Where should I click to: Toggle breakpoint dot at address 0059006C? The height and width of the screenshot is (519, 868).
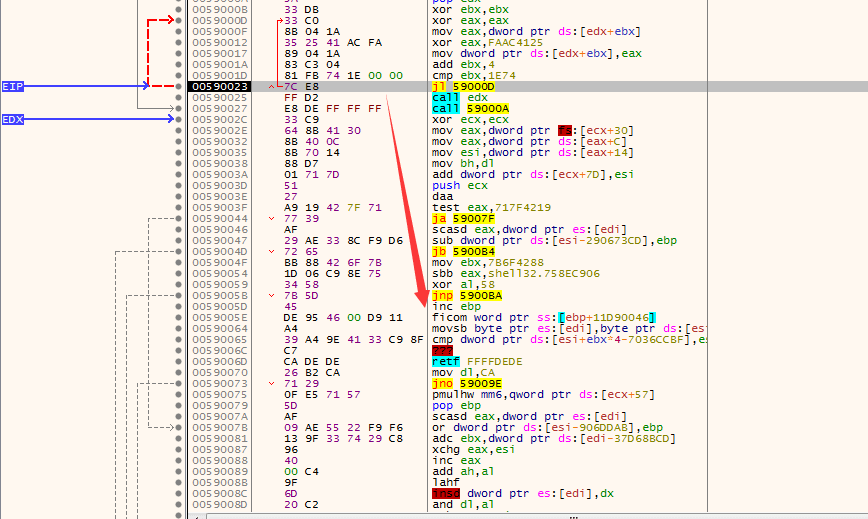[x=178, y=350]
